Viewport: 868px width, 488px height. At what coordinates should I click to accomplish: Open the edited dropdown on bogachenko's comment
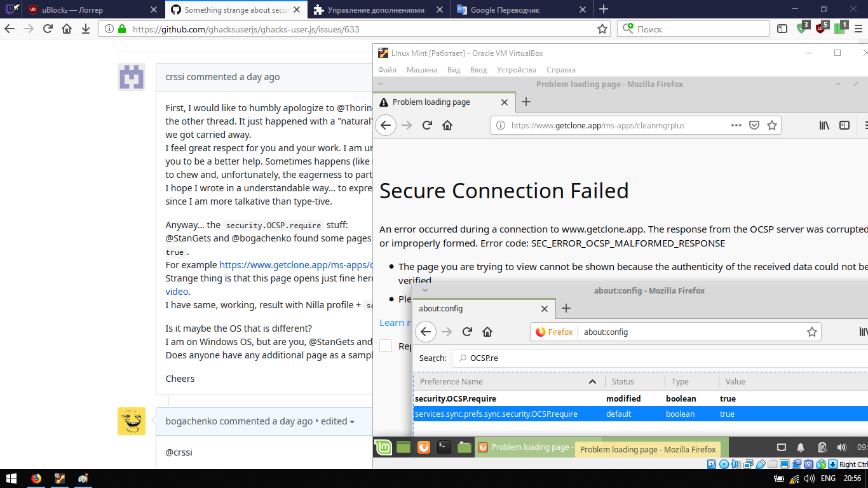[x=339, y=421]
